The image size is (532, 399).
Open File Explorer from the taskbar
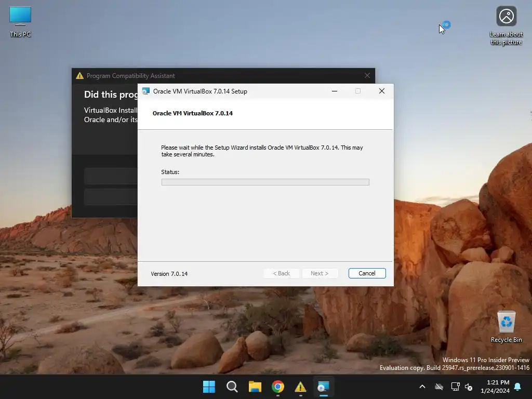255,387
